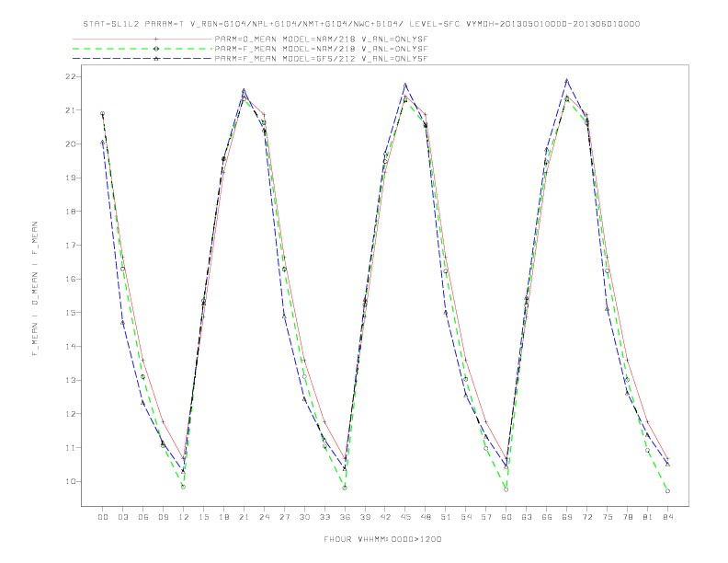Click y-axis tick label 15
Viewport: 728px width, 563px height.
[x=70, y=313]
